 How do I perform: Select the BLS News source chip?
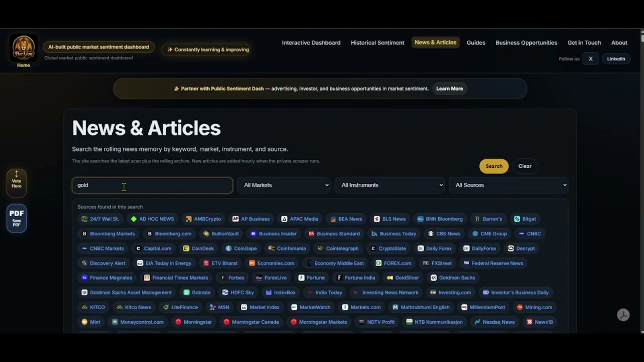click(390, 219)
